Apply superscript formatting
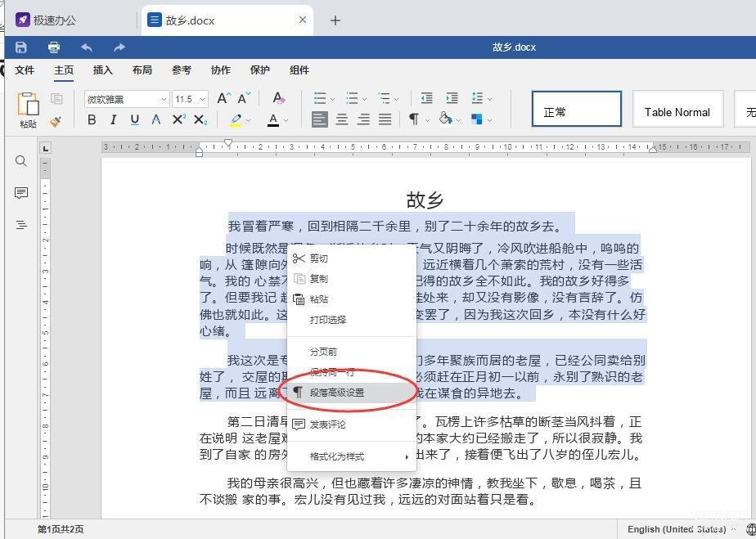This screenshot has width=756, height=539. point(179,119)
